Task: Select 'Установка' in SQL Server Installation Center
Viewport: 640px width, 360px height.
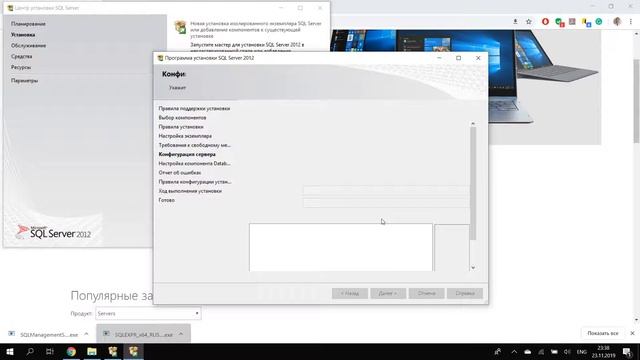Action: [23, 35]
